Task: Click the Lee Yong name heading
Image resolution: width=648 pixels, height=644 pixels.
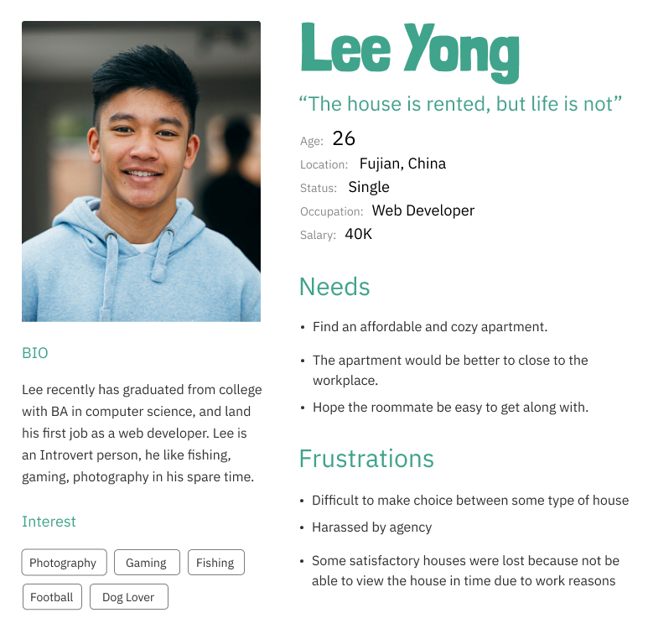Action: tap(410, 50)
